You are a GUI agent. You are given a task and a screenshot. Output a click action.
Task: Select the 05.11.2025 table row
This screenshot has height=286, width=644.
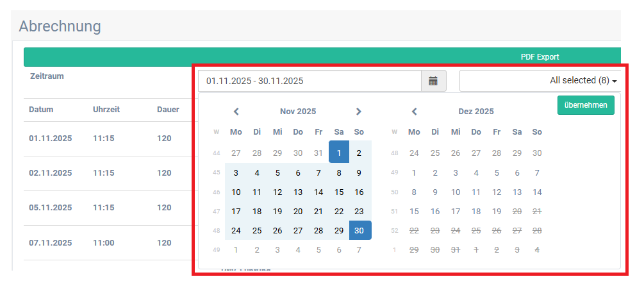tap(51, 208)
